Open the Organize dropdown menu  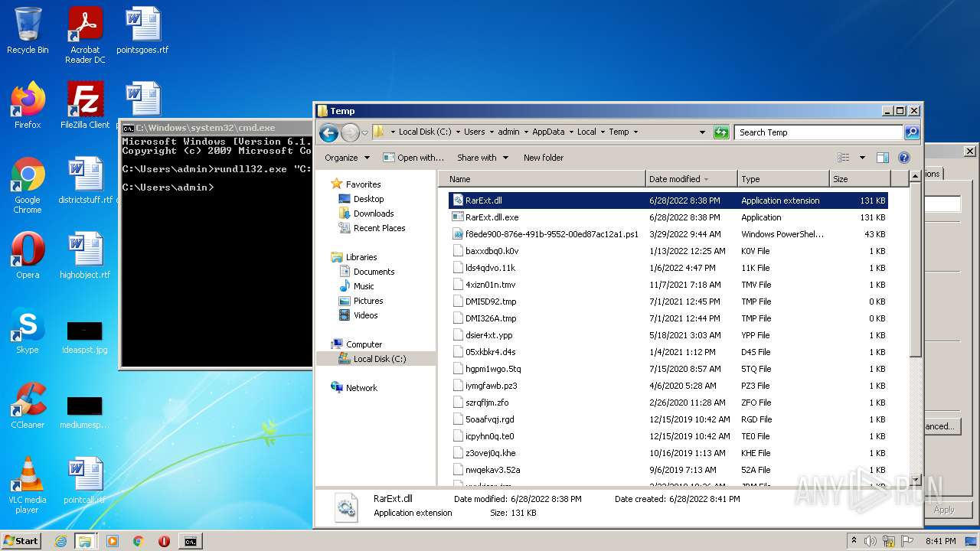pyautogui.click(x=347, y=158)
